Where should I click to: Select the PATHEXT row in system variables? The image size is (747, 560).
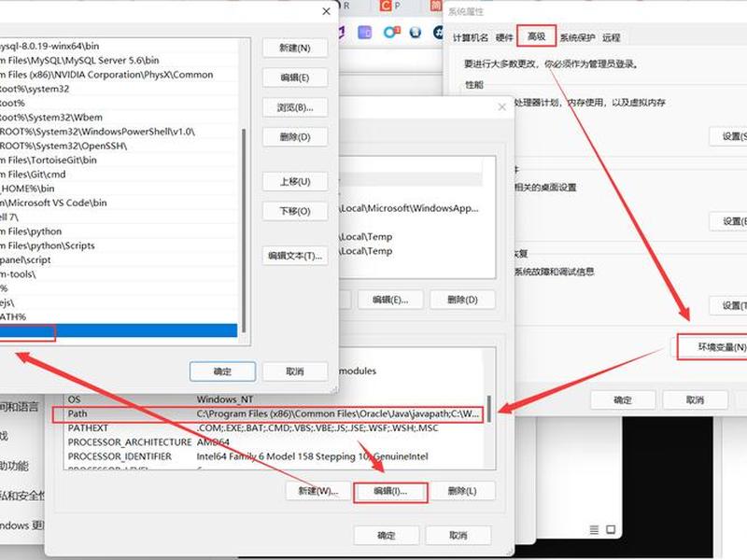(275, 428)
